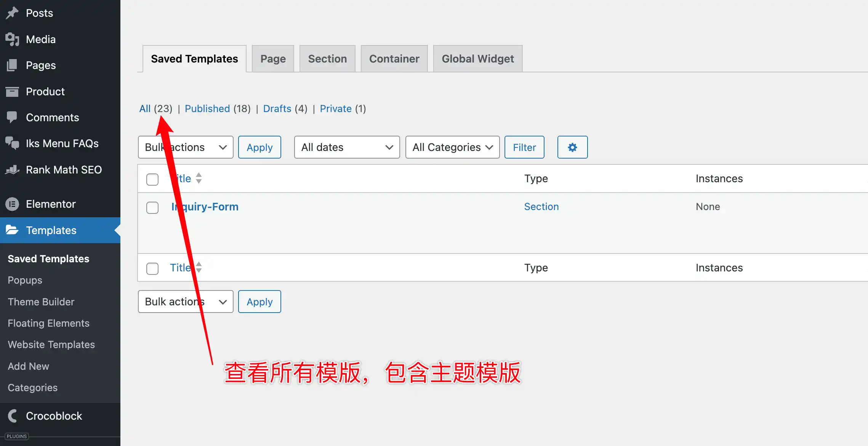Switch to the Global Widget tab
The height and width of the screenshot is (446, 868).
478,59
